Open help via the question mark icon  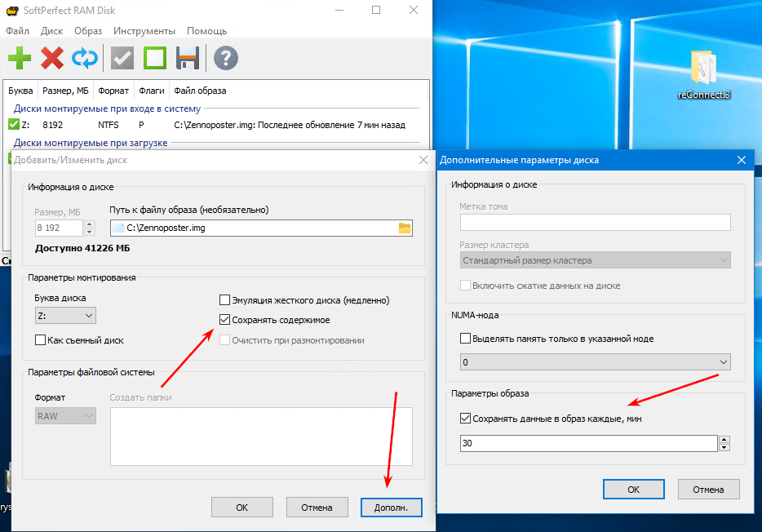pos(225,58)
